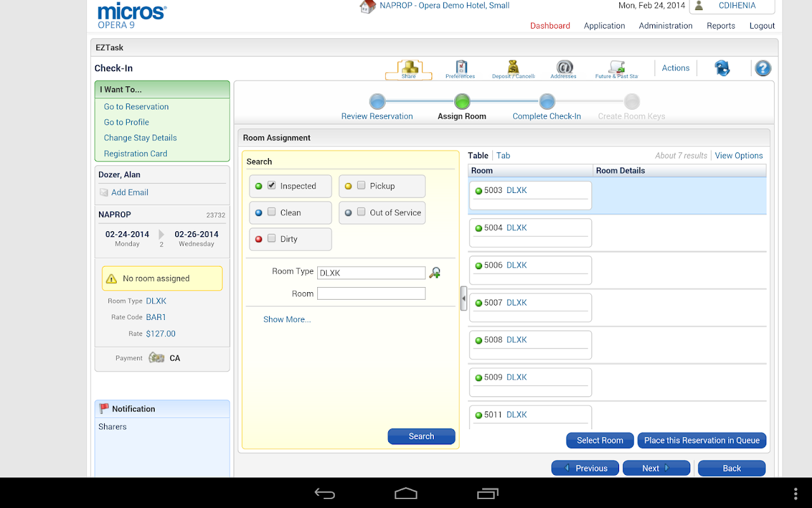Open the Actions dropdown menu
The height and width of the screenshot is (508, 812).
point(676,68)
